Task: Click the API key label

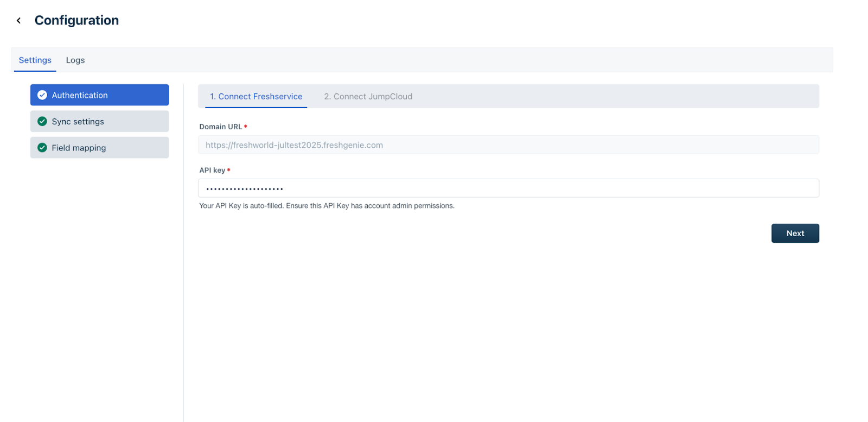Action: (212, 170)
